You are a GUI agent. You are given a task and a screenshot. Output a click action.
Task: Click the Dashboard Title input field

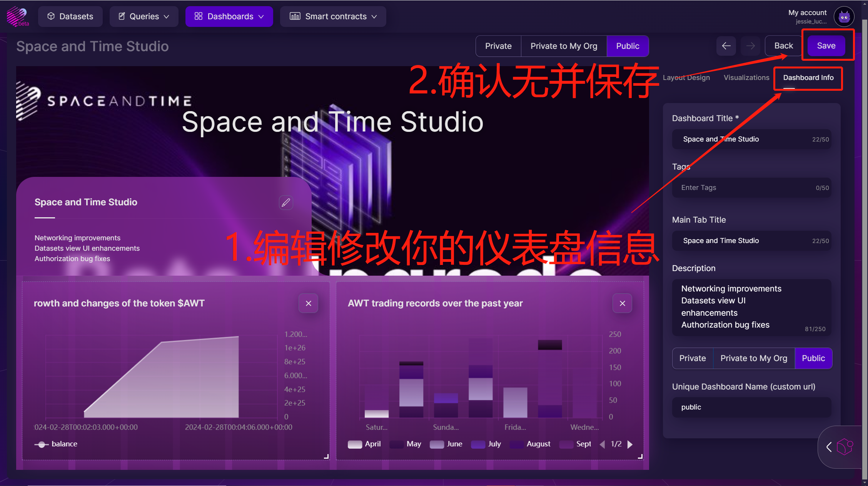click(751, 139)
